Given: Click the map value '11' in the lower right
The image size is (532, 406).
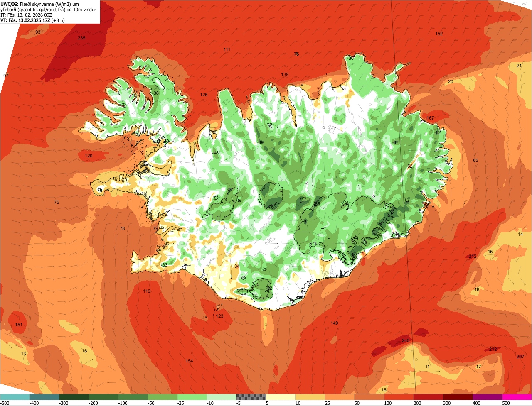Looking at the screenshot, I should pyautogui.click(x=427, y=367).
